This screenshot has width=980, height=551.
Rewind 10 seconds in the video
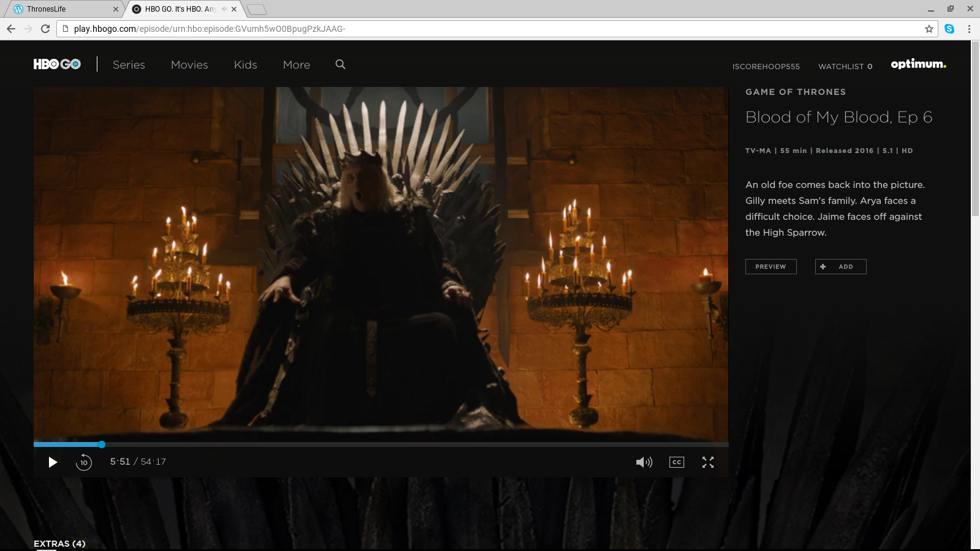point(84,462)
